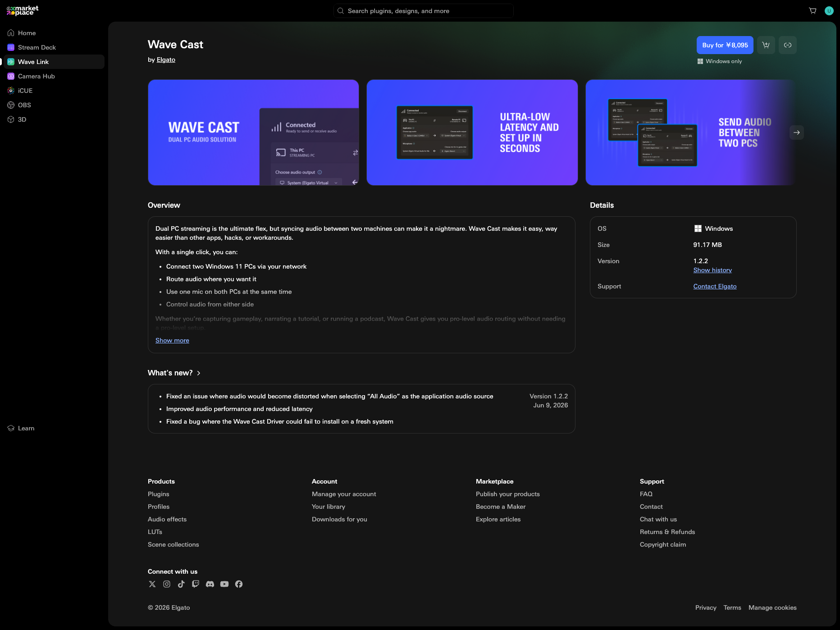Image resolution: width=840 pixels, height=630 pixels.
Task: Open Elgato TikTok icon
Action: tap(181, 584)
